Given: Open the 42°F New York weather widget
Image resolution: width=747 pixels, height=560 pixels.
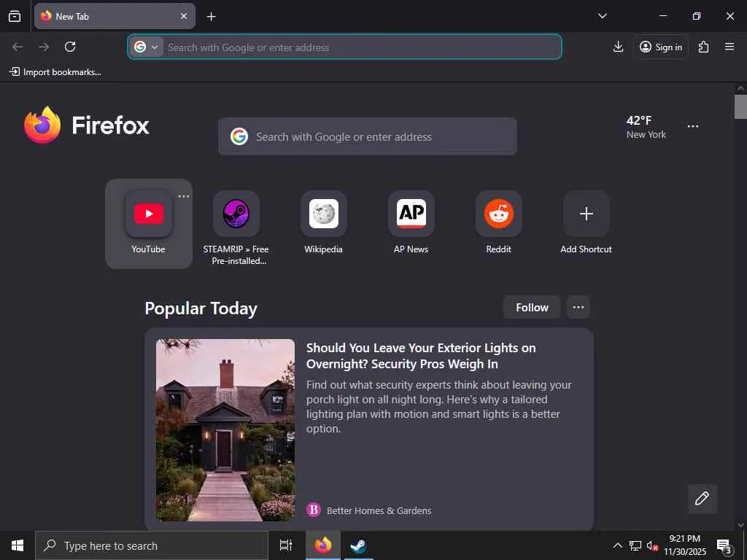Looking at the screenshot, I should coord(646,127).
